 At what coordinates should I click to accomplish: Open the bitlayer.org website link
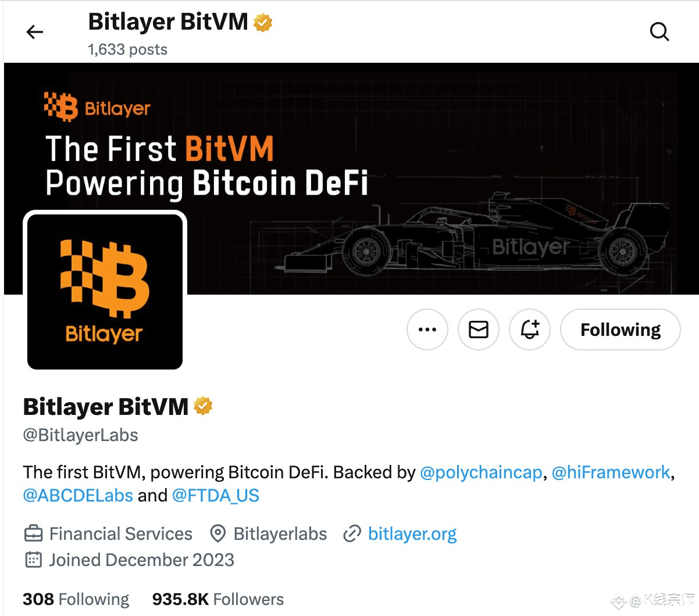pyautogui.click(x=412, y=533)
